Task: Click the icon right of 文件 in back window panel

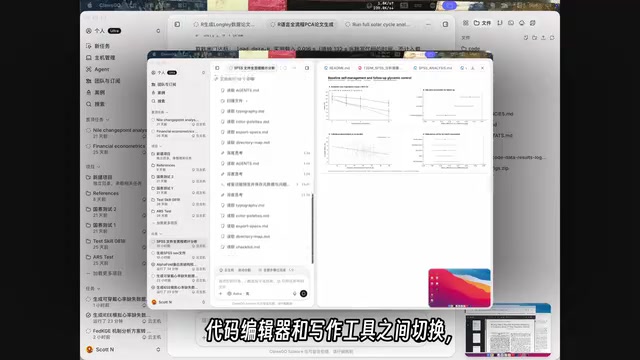Action: pos(500,23)
